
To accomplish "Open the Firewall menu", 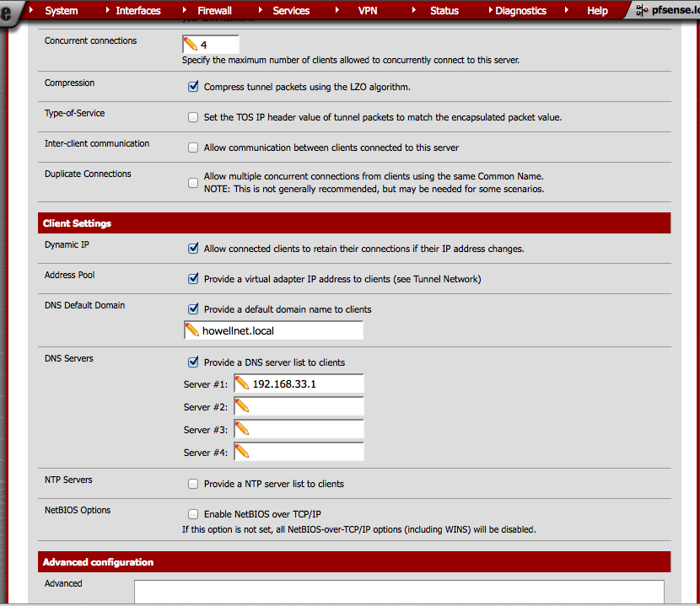I will [214, 11].
